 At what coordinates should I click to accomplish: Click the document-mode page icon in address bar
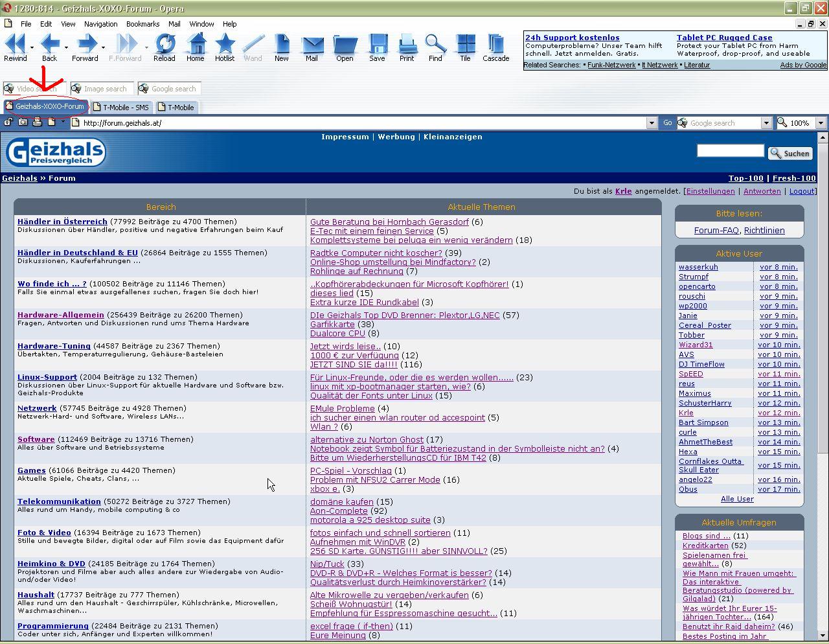(52, 122)
